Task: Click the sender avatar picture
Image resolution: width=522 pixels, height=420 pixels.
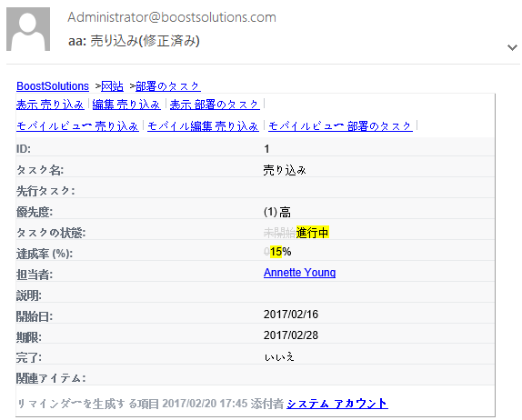Action: click(x=28, y=29)
